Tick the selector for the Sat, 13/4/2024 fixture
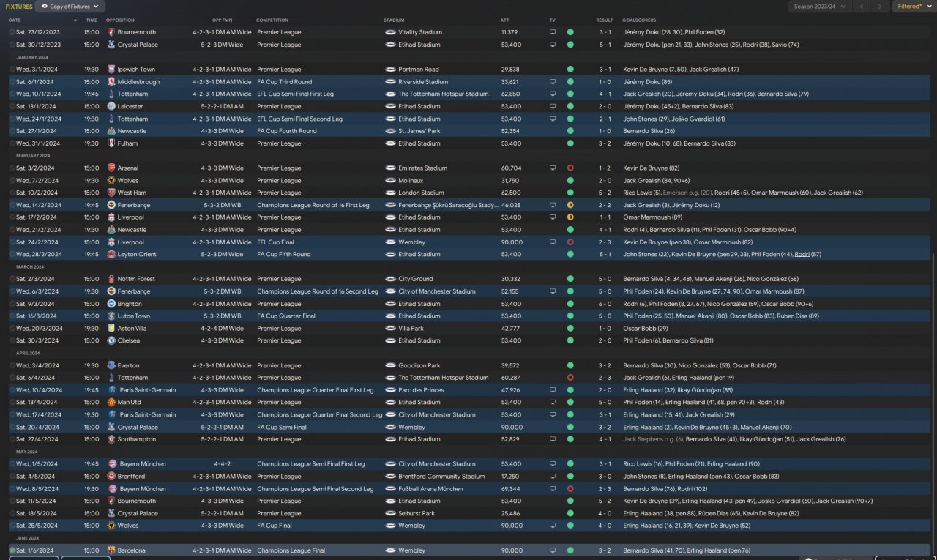This screenshot has height=560, width=937. click(12, 403)
